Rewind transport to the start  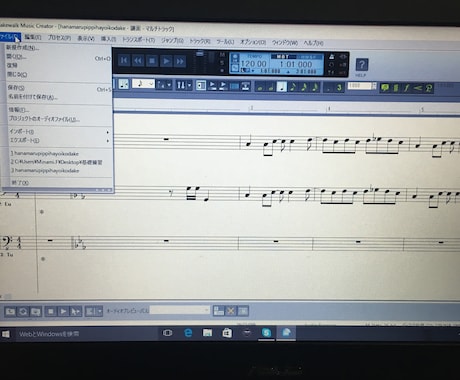124,61
